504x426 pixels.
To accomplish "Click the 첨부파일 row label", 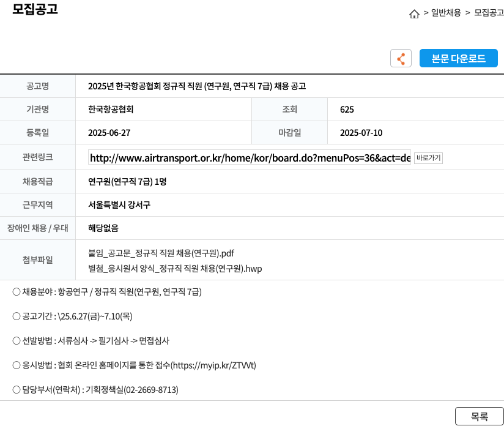I will point(37,260).
